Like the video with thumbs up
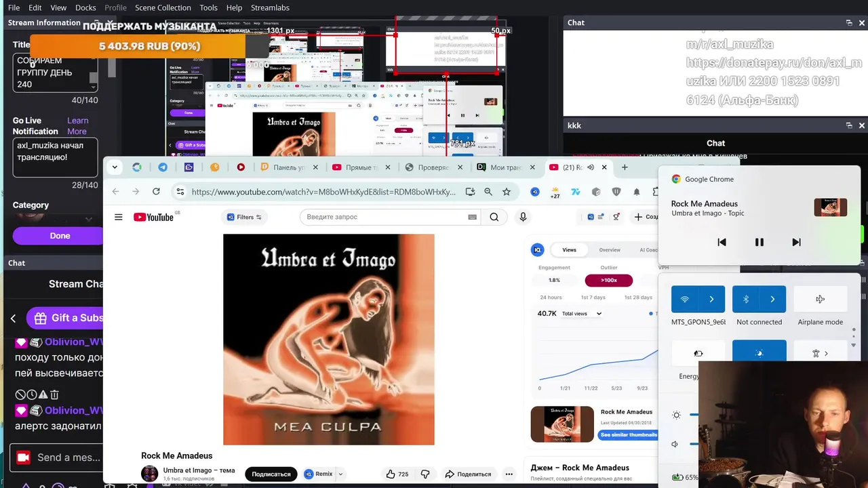The width and height of the screenshot is (868, 488). 397,474
